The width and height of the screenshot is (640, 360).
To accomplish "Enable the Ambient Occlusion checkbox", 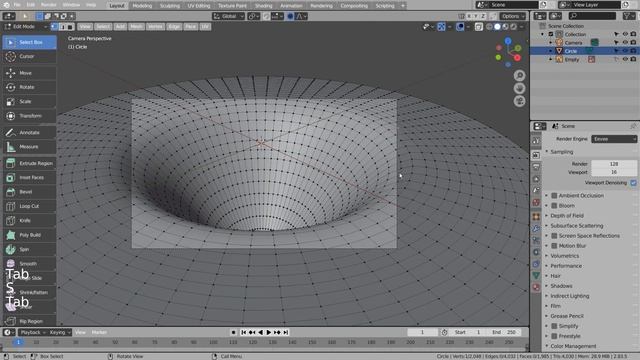I will 554,196.
